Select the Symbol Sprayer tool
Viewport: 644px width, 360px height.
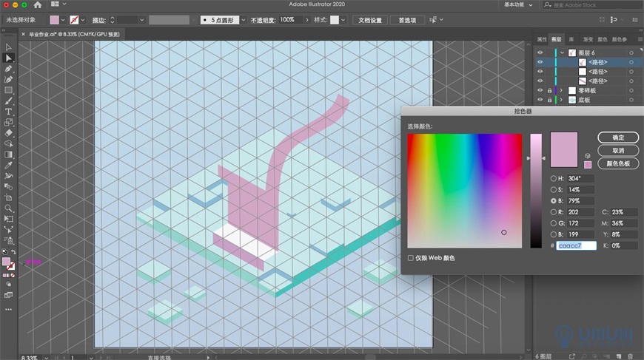(x=8, y=240)
